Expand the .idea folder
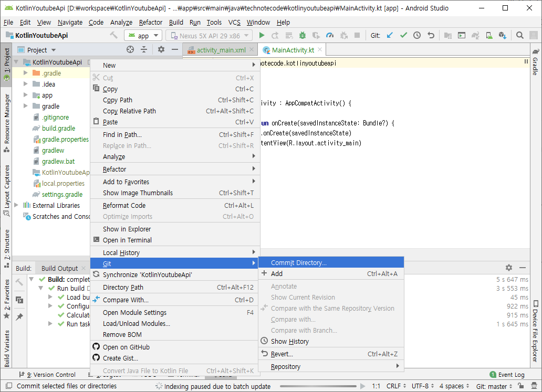 coord(25,84)
